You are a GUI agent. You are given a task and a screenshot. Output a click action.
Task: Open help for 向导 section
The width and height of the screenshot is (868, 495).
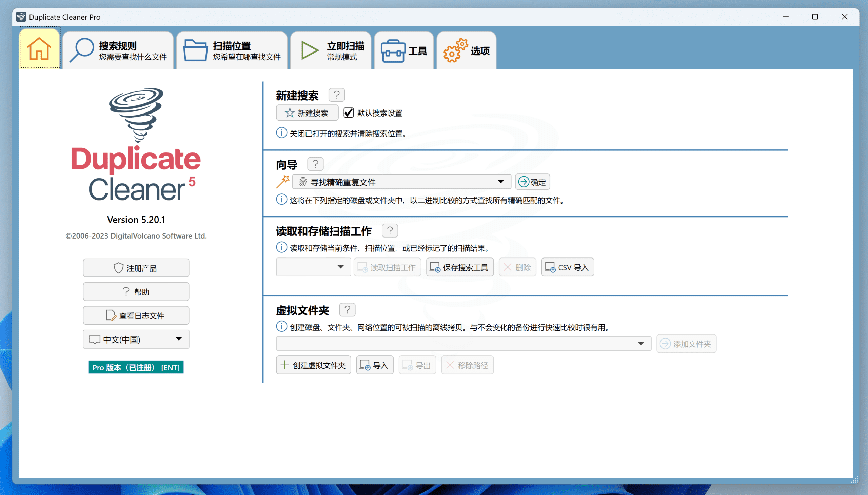315,164
